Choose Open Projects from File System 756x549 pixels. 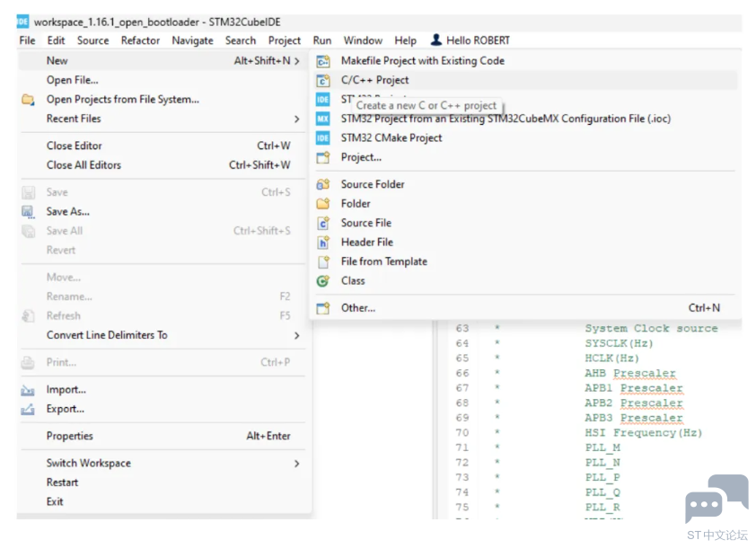[x=122, y=100]
